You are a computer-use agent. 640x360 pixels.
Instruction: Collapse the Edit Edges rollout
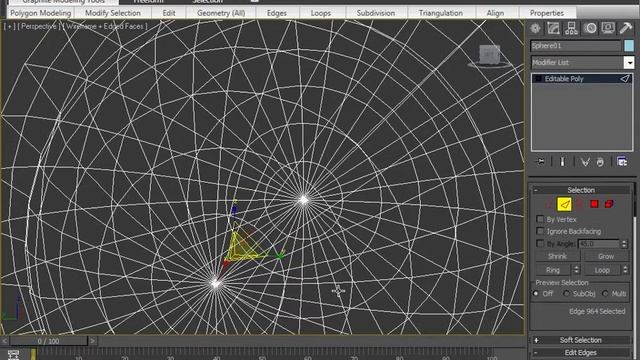pyautogui.click(x=580, y=353)
